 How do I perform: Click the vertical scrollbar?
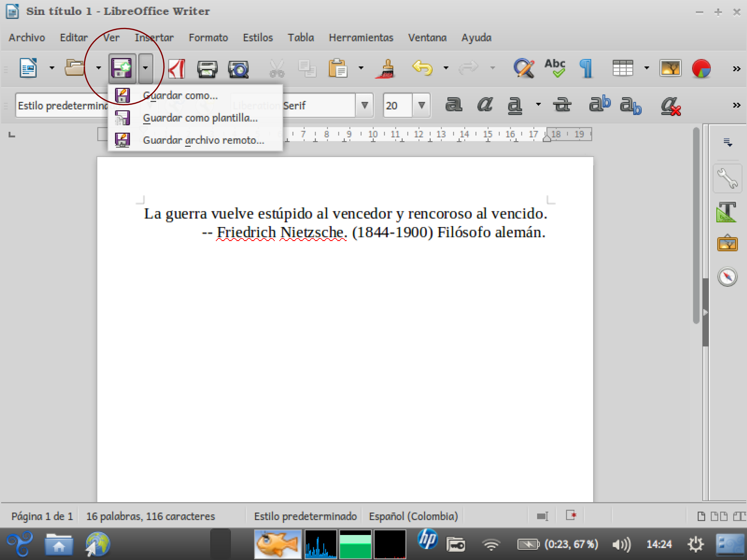(696, 225)
